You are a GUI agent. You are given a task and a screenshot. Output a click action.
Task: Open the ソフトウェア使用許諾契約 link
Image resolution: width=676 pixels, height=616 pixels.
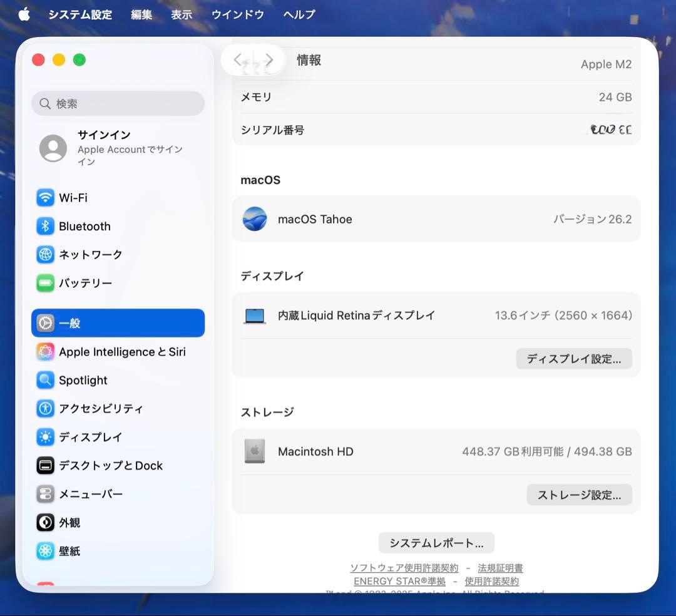coord(403,568)
